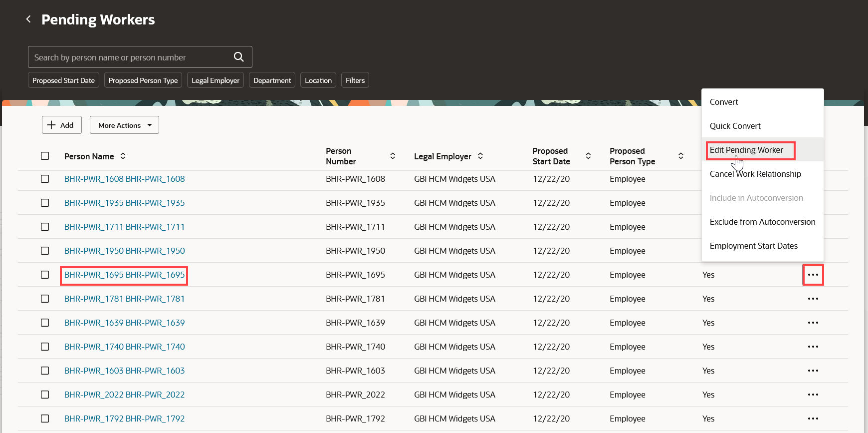
Task: Select Quick Convert menu option
Action: click(735, 126)
